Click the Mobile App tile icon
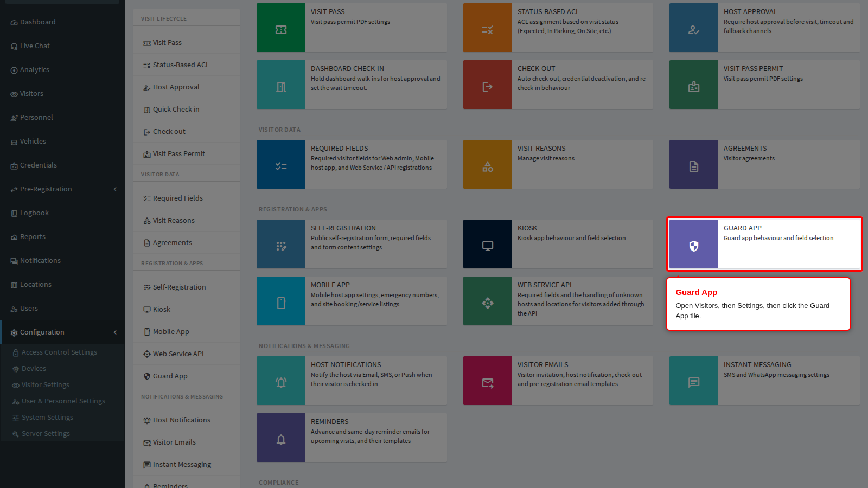The image size is (868, 488). [281, 301]
